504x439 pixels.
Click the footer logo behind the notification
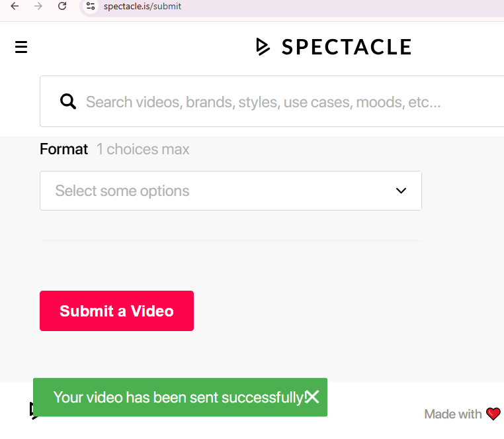click(x=31, y=411)
